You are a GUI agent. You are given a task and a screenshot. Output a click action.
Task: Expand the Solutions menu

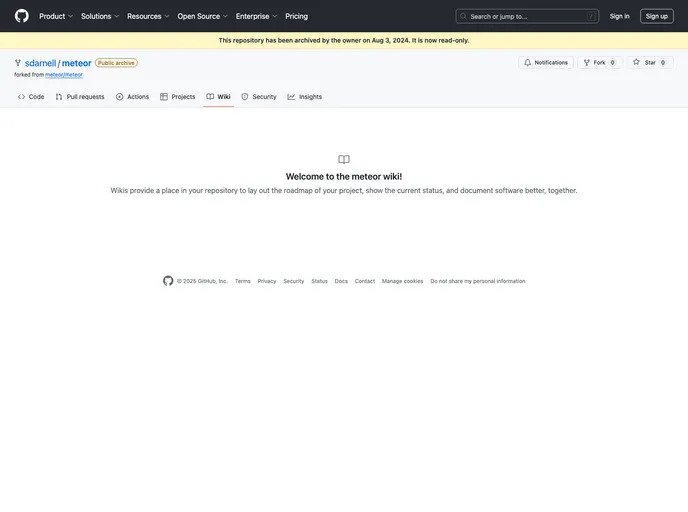(x=100, y=16)
